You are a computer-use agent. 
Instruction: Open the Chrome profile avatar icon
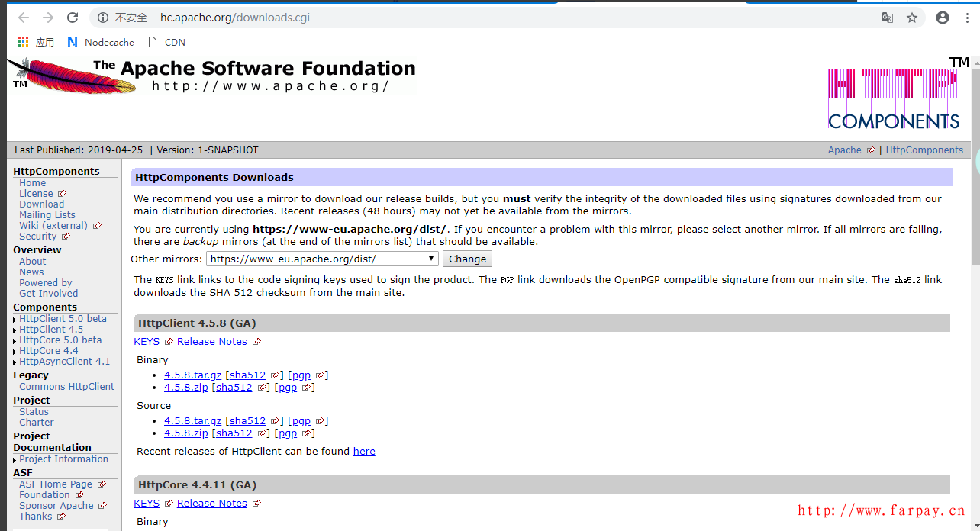click(x=943, y=18)
